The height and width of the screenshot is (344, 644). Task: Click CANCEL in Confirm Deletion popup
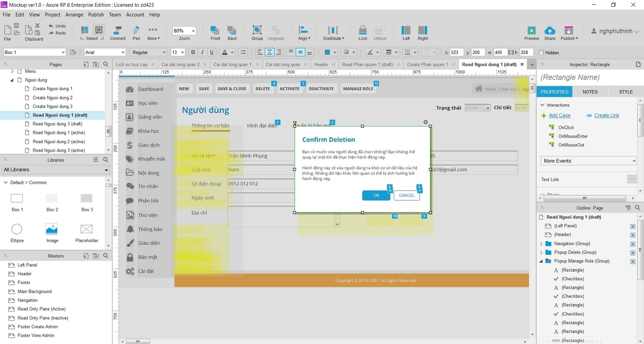407,195
